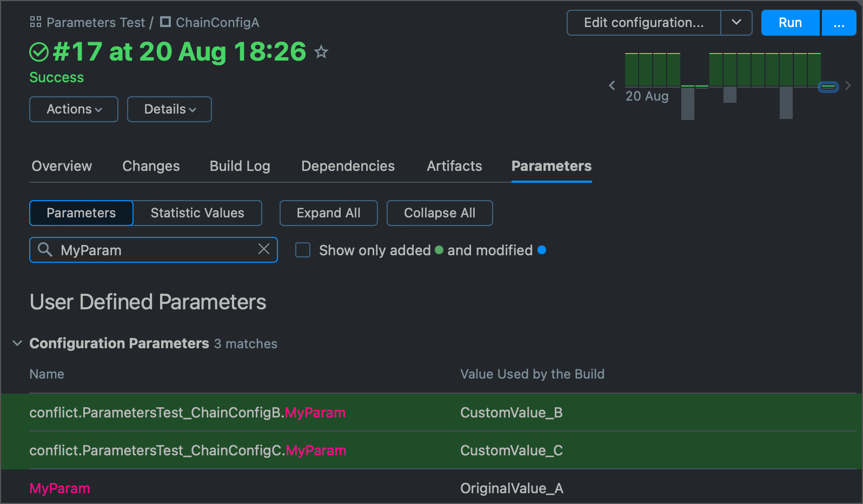Click the Parameters Test project grid icon
The height and width of the screenshot is (504, 863).
[x=36, y=22]
